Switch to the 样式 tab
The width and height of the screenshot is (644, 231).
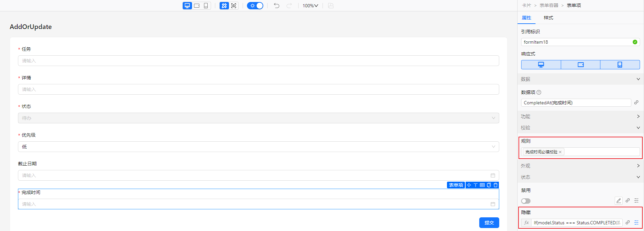548,18
